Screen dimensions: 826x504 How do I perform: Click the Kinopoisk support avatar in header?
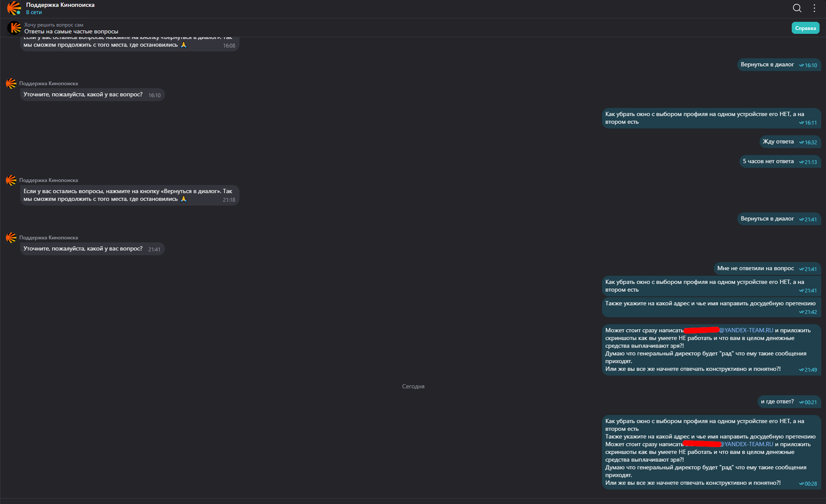pyautogui.click(x=14, y=8)
